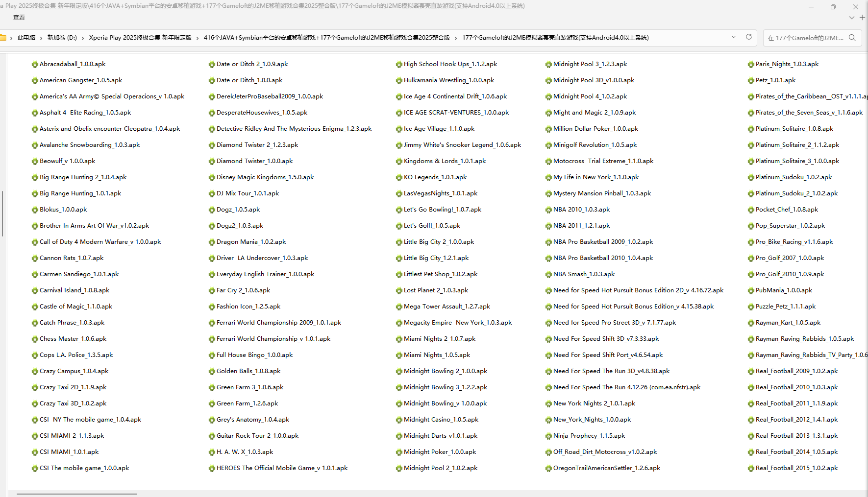Select HEROES The Official Mobile Game_v 1.0.1.apk
The width and height of the screenshot is (868, 497).
coord(282,468)
